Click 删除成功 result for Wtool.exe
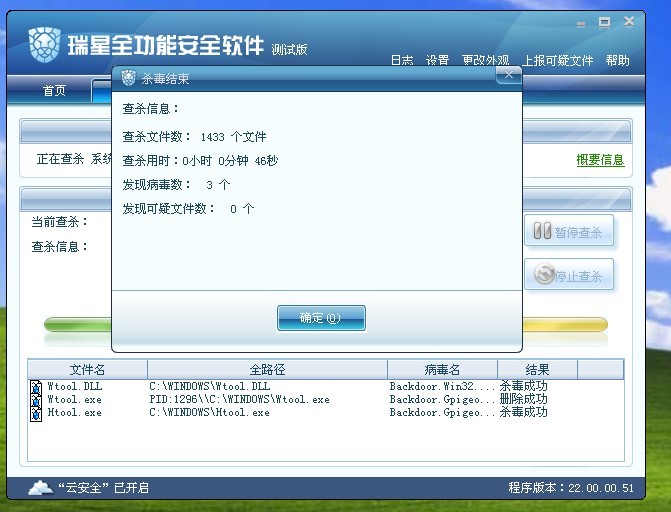Viewport: 671px width, 512px height. pos(523,399)
